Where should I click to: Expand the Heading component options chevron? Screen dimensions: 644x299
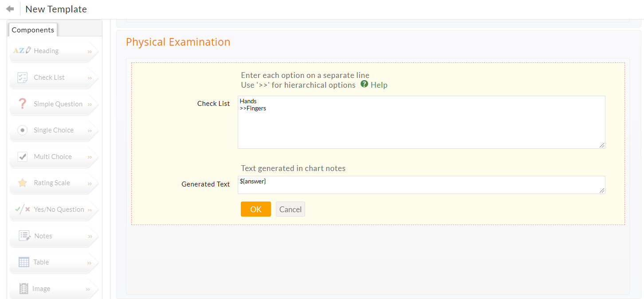click(x=90, y=51)
